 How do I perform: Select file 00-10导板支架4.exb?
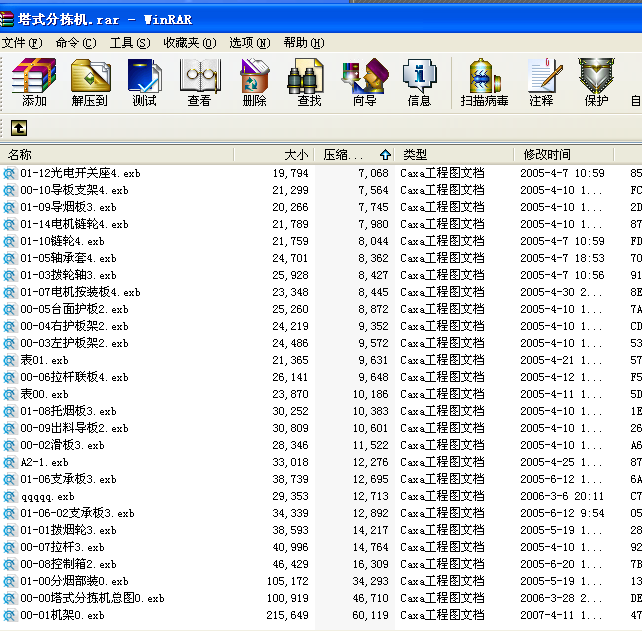74,190
